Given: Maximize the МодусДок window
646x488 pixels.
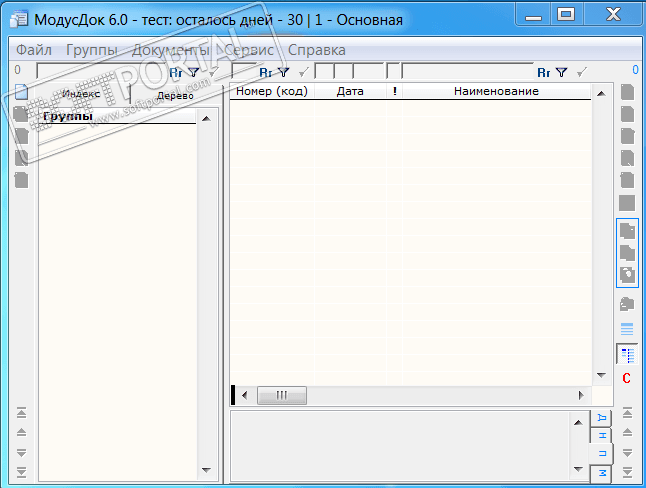Looking at the screenshot, I should click(566, 14).
